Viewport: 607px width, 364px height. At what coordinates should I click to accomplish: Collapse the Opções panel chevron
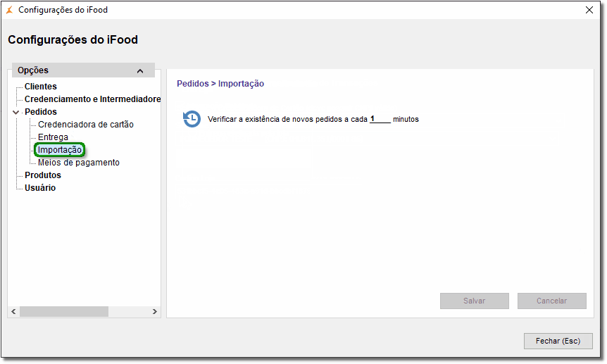[x=140, y=71]
